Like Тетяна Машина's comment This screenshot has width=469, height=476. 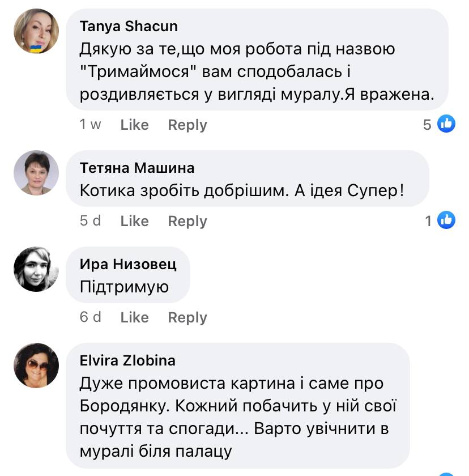pyautogui.click(x=135, y=221)
